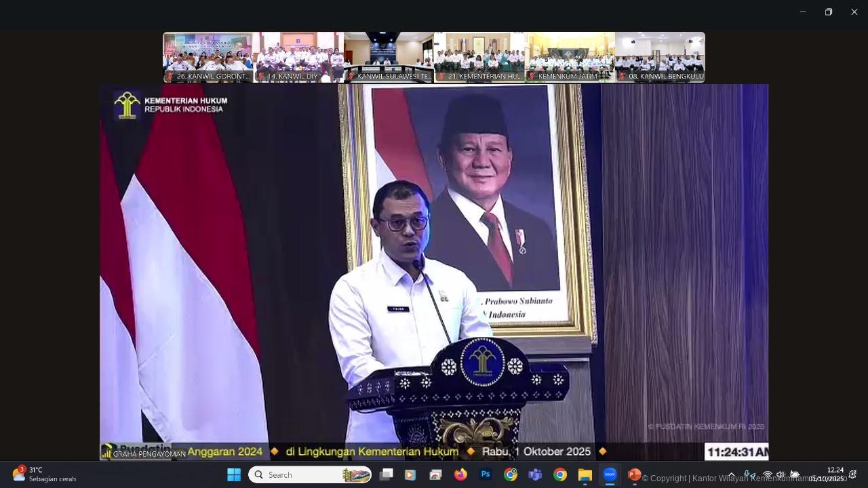Screen dimensions: 868x488
Task: Select the KANWIL DIY participant thumbnail
Action: [x=298, y=57]
